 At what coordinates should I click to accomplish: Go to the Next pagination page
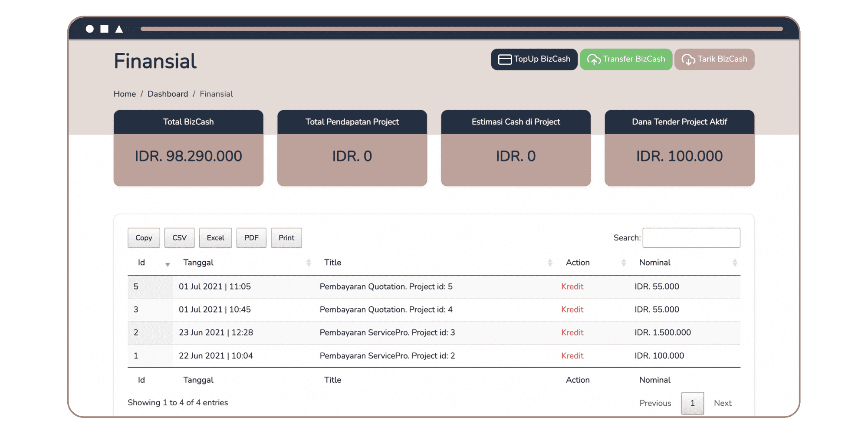point(723,403)
